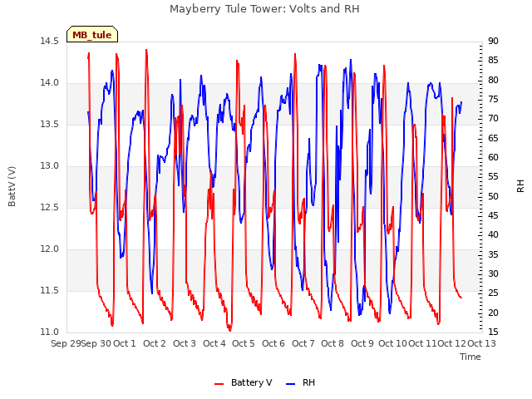
Task: Click the 25 tick on RH axis
Action: [493, 293]
